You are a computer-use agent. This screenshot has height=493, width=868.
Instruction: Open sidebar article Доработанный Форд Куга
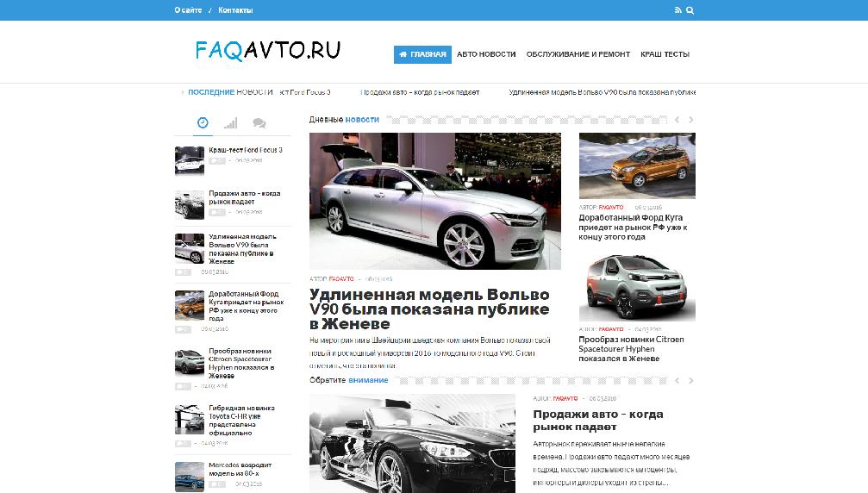(x=246, y=306)
